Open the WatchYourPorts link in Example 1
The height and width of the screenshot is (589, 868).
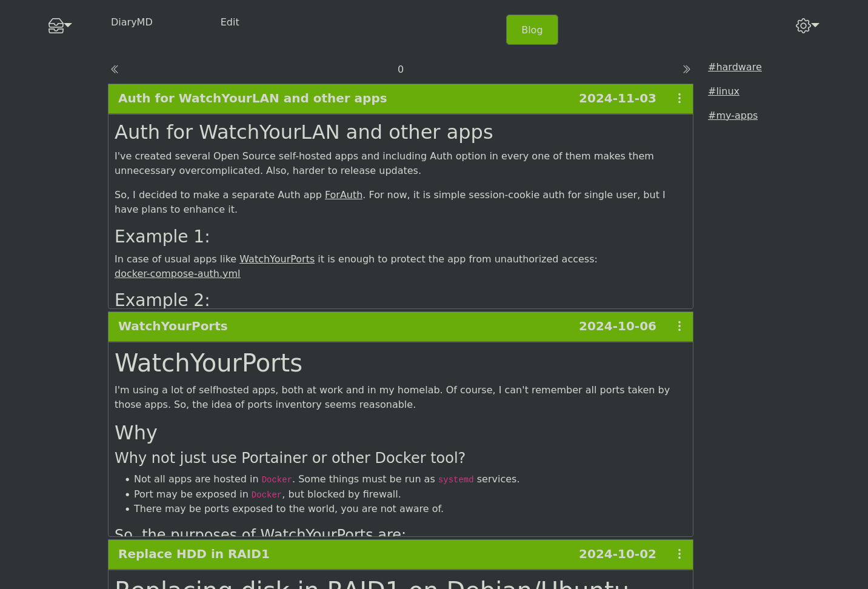coord(277,259)
